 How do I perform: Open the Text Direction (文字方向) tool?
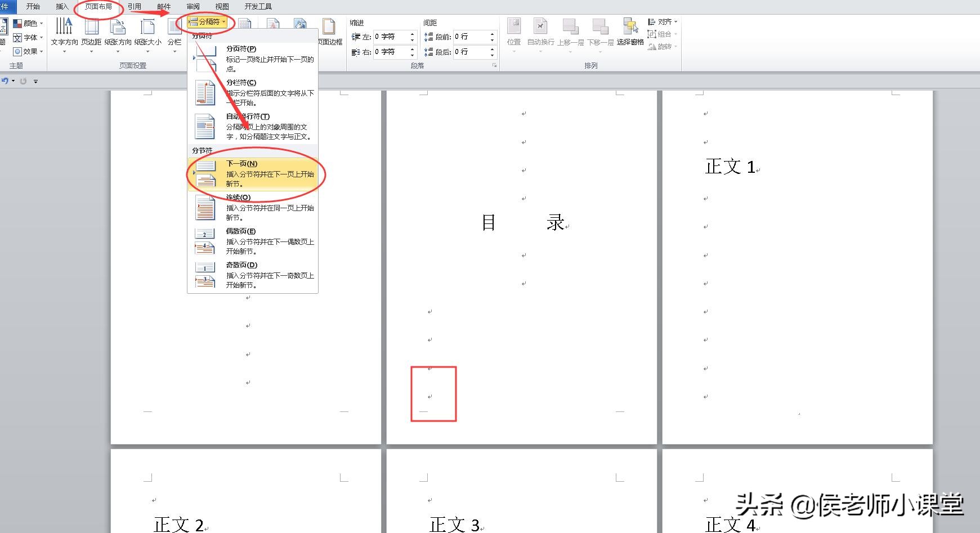[64, 35]
